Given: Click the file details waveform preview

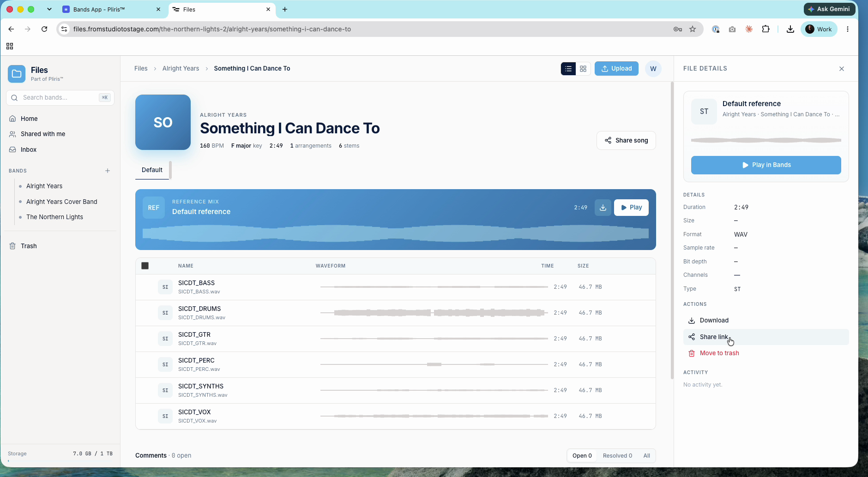Looking at the screenshot, I should tap(766, 140).
